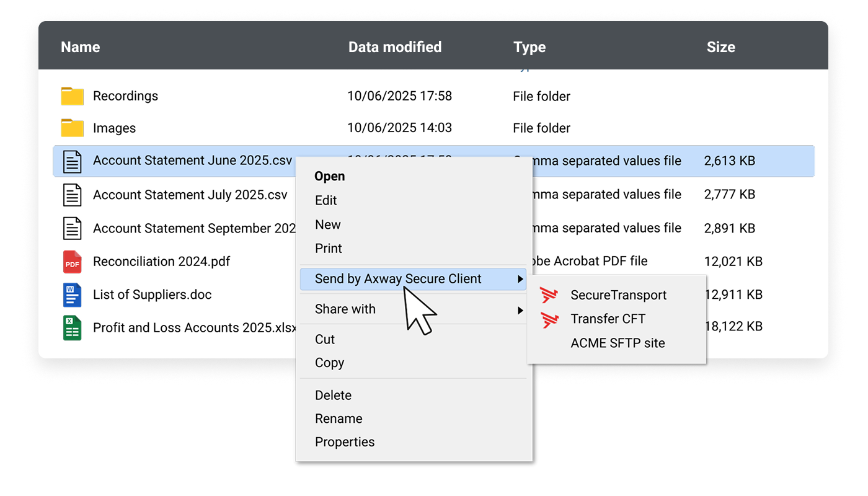This screenshot has height=496, width=868.
Task: Sort by the Data modified column header
Action: (395, 47)
